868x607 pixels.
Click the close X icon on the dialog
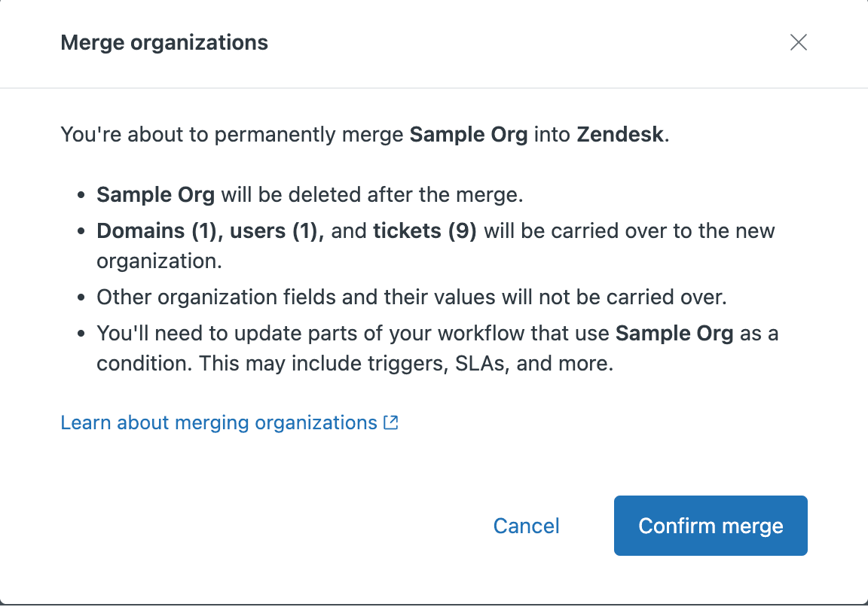click(798, 42)
